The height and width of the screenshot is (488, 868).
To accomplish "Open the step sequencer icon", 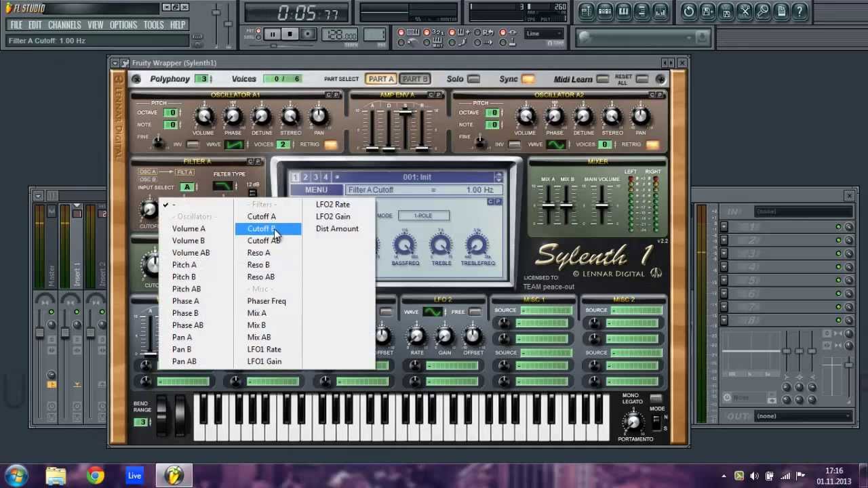I will 605,11.
